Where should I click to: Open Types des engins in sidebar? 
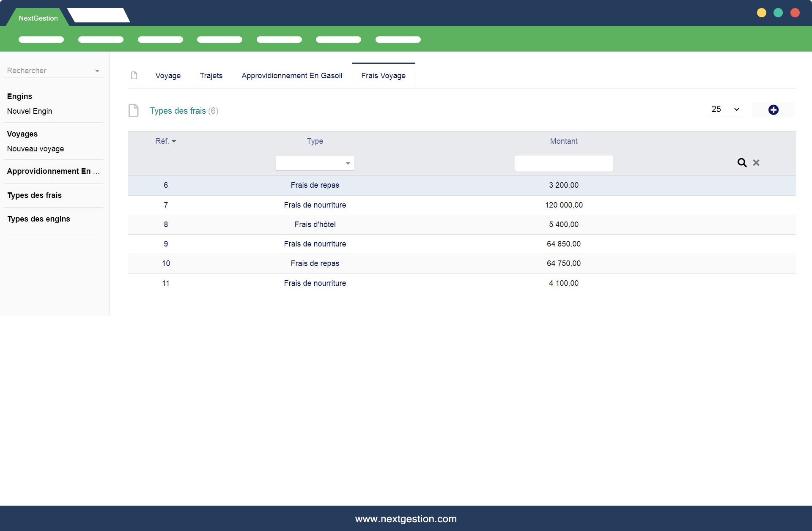(38, 219)
